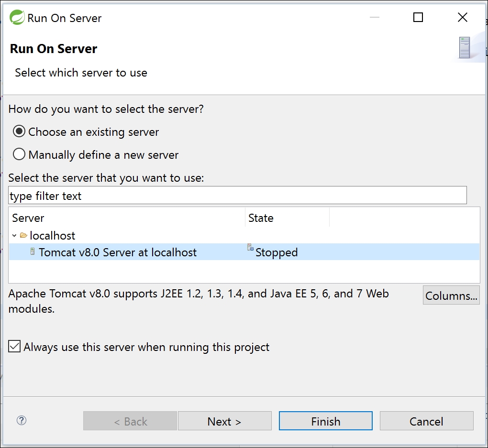
Task: Cancel the server selection dialog
Action: pos(426,421)
